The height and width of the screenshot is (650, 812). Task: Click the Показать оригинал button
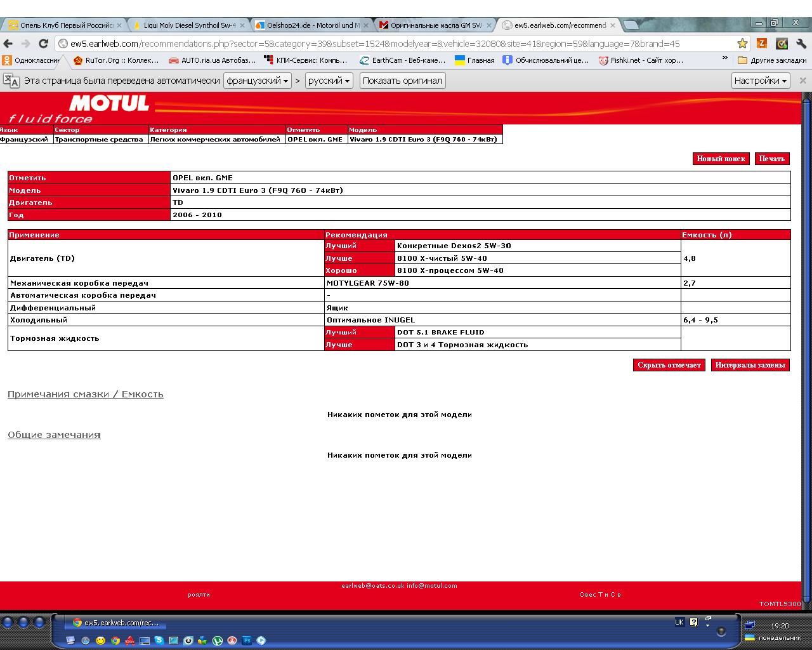(x=402, y=81)
